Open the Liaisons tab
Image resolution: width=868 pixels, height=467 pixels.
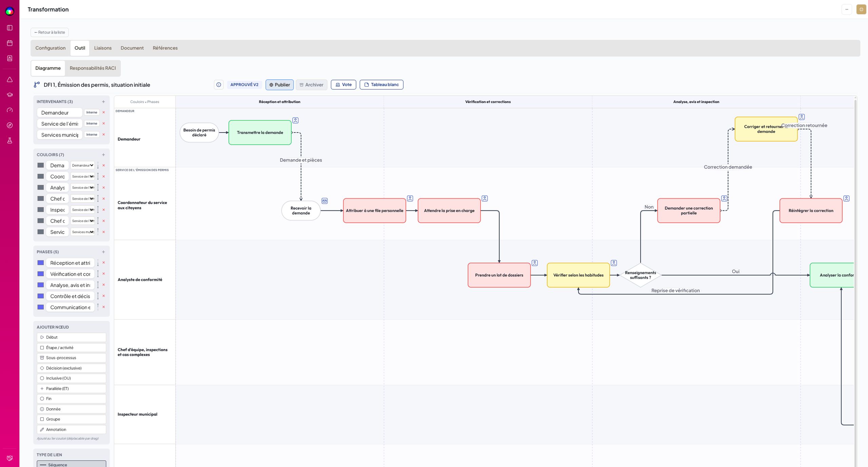pyautogui.click(x=103, y=48)
